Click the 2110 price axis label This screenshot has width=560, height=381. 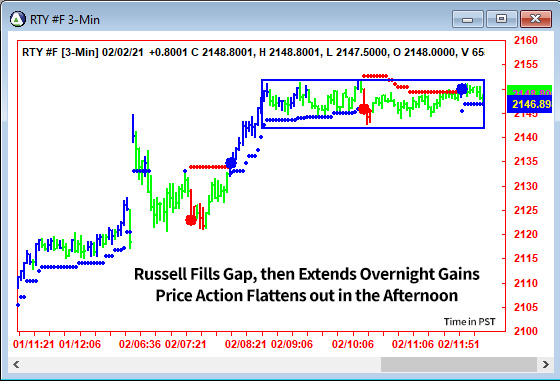(x=525, y=283)
